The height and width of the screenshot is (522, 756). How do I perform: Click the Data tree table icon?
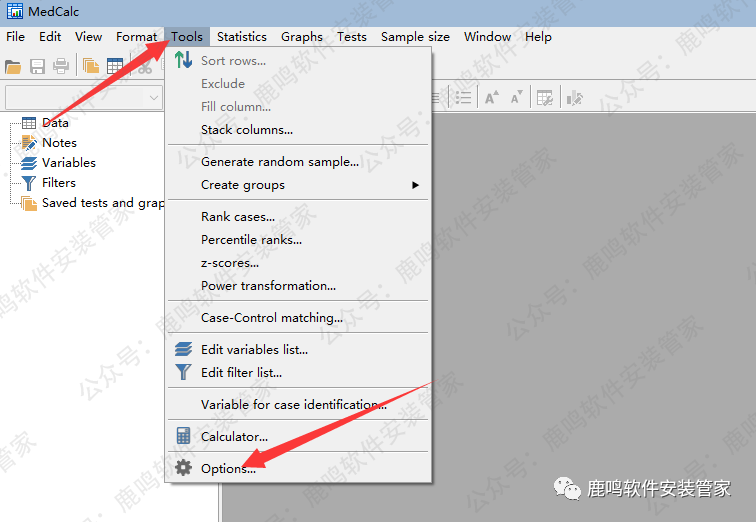tap(29, 123)
